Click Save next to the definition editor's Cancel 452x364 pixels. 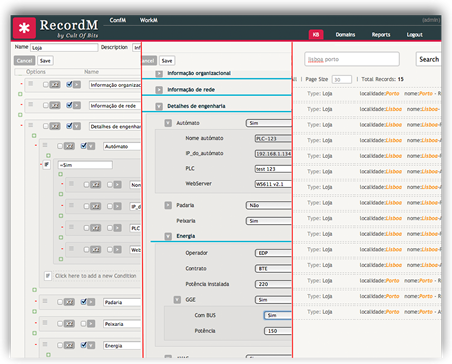click(45, 61)
